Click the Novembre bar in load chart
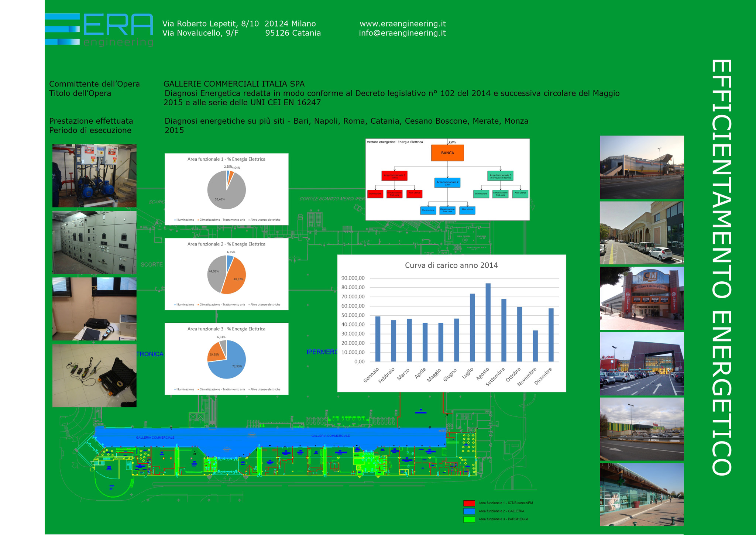The width and height of the screenshot is (756, 535). [535, 346]
